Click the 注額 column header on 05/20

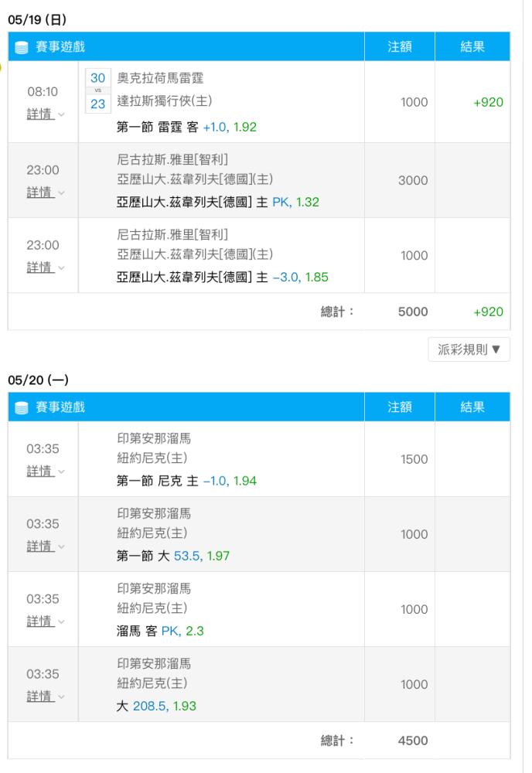coord(399,407)
